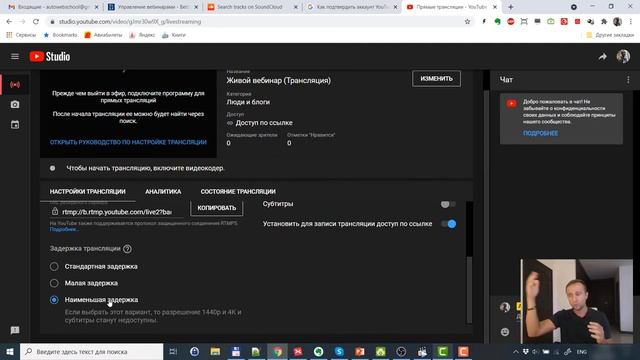Open the account avatar in header

pos(623,56)
